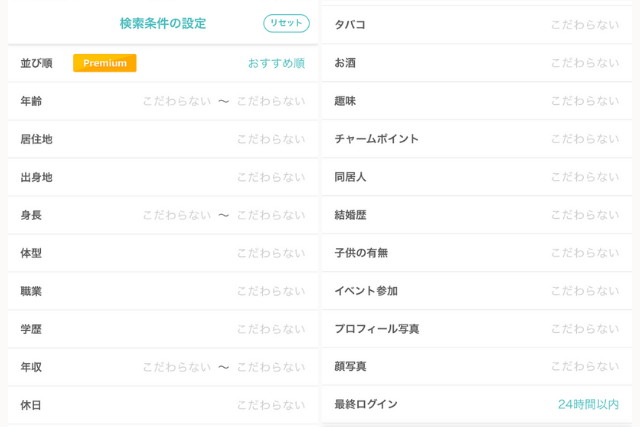Choose the 体型 condition
Viewport: 640px width, 427px height.
(162, 253)
